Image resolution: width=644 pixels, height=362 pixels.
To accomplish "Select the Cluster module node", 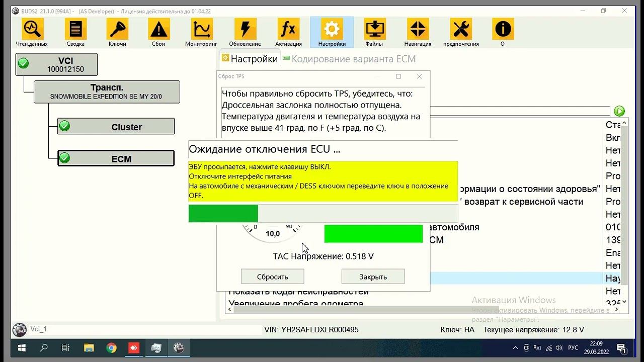I will click(116, 127).
